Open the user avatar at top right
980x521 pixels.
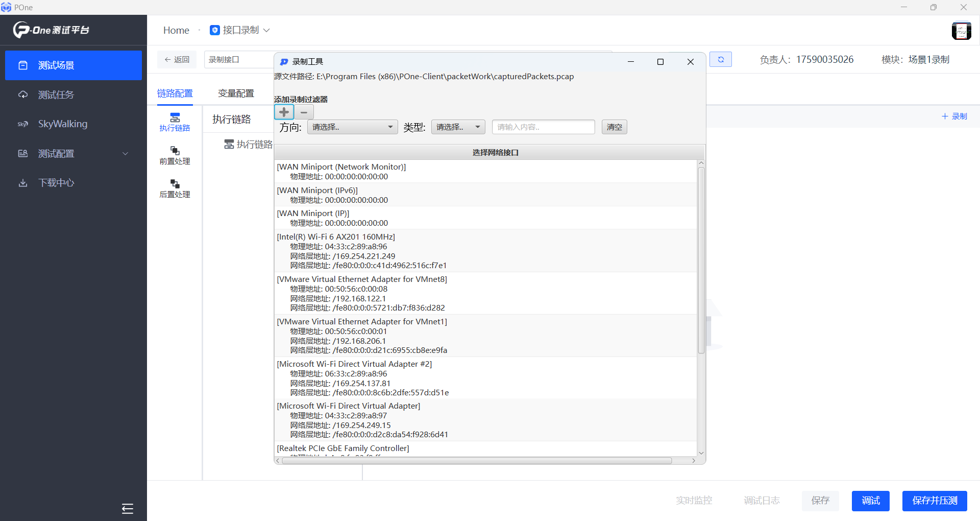click(961, 31)
